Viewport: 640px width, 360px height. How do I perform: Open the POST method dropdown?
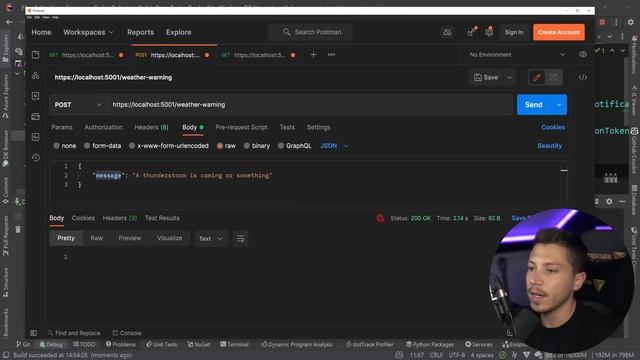(x=78, y=105)
